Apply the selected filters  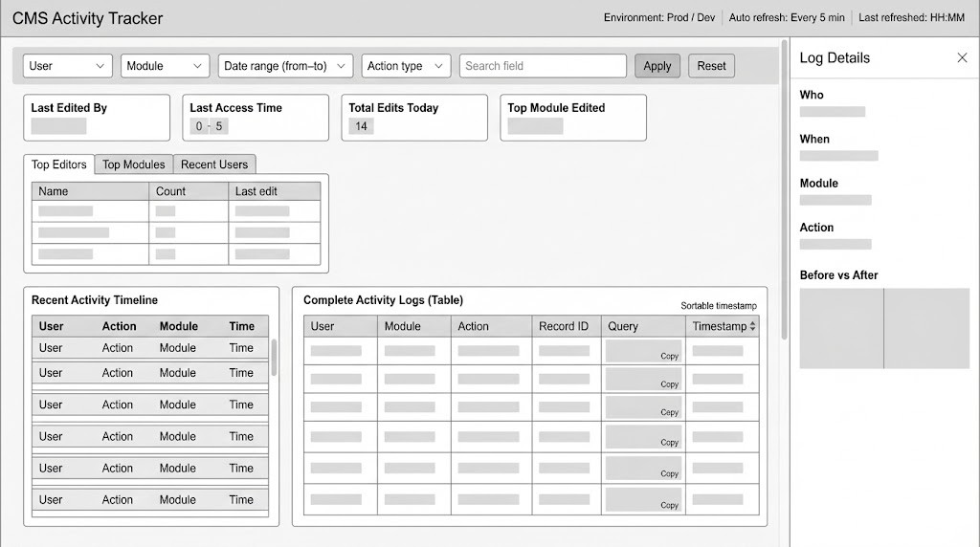657,66
